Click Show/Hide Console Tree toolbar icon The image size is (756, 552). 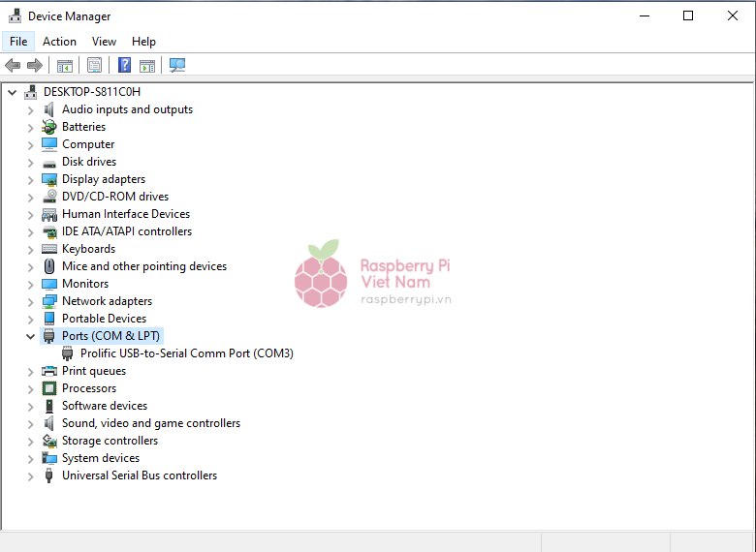[x=65, y=65]
